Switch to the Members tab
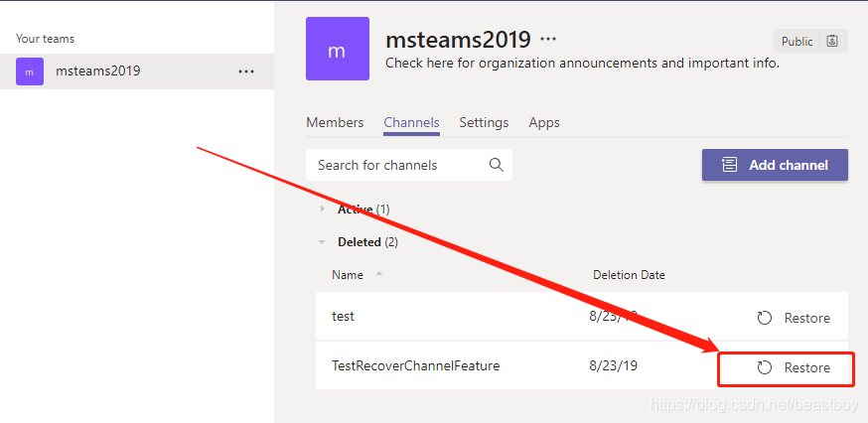 tap(335, 122)
